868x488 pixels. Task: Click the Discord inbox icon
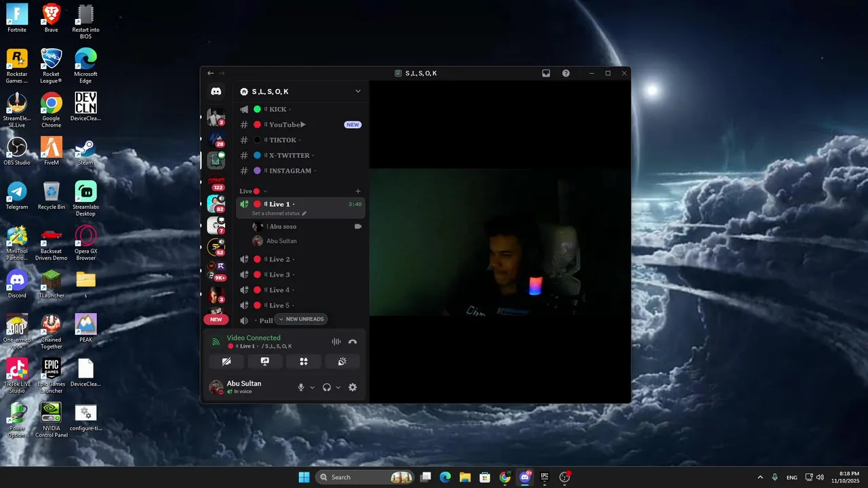[546, 73]
